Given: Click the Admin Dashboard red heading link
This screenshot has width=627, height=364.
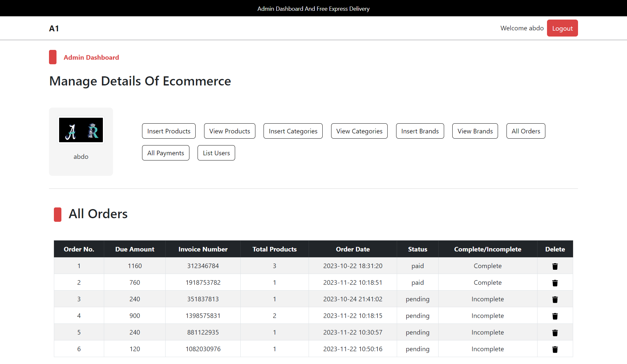Looking at the screenshot, I should click(91, 57).
